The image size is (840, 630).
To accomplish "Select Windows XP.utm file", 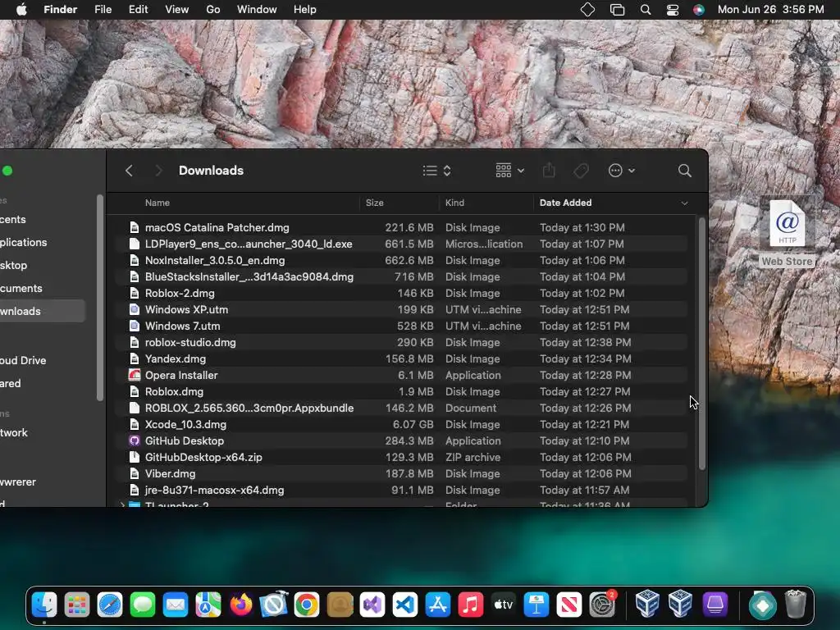I will pyautogui.click(x=402, y=309).
